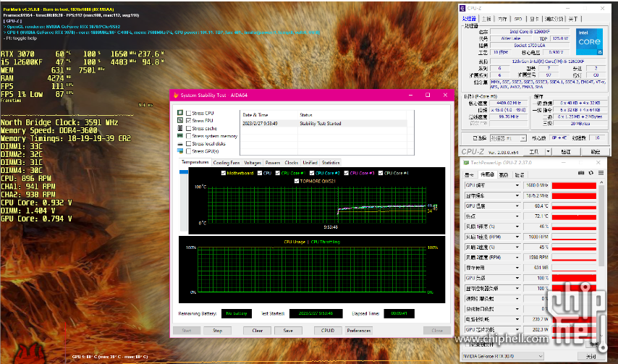Open CPU-Z mainboard tab
The image size is (618, 364).
(x=486, y=19)
